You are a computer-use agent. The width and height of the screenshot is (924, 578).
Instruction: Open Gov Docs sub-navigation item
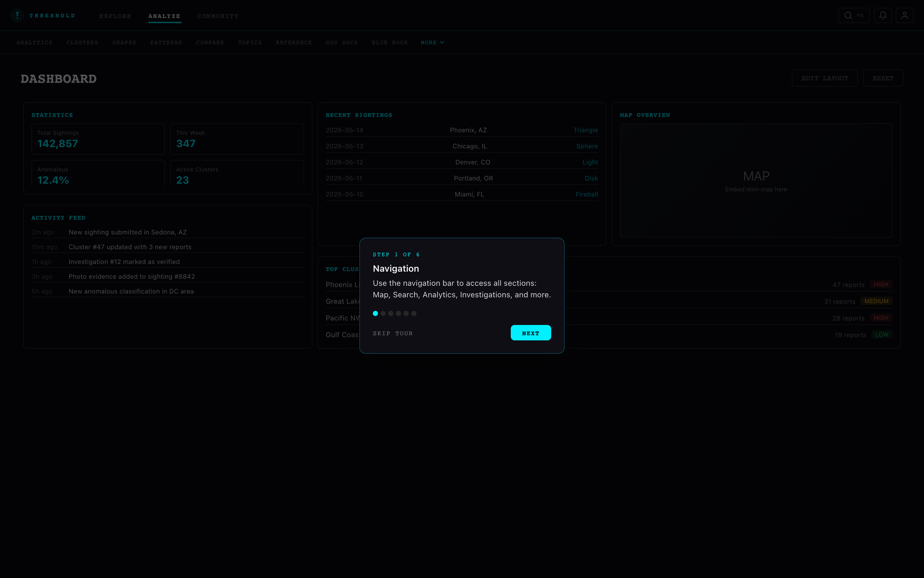click(342, 42)
